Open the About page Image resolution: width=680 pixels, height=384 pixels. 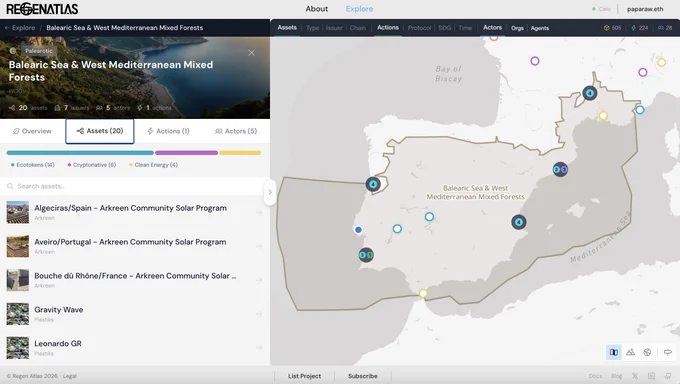317,9
